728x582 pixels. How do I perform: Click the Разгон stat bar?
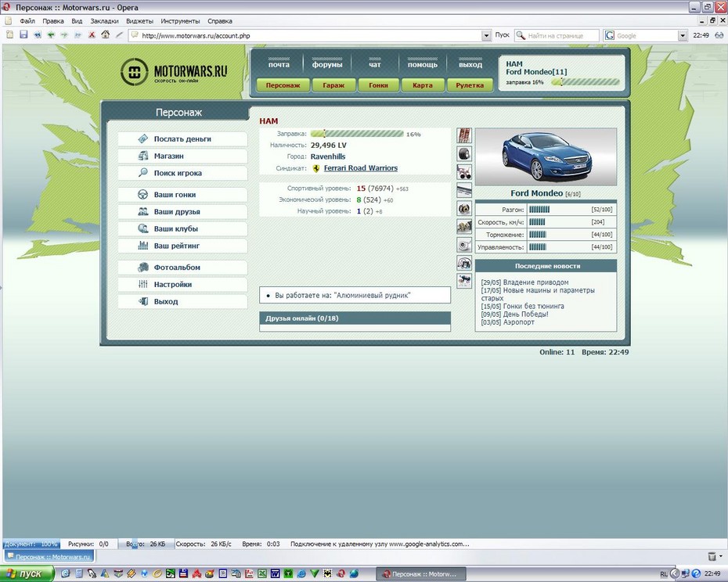(x=539, y=210)
